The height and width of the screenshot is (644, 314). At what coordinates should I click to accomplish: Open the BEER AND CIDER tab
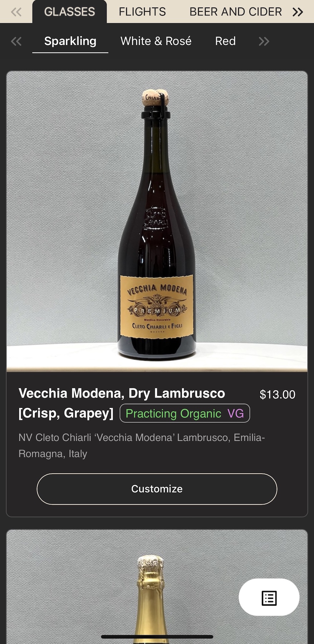coord(236,12)
